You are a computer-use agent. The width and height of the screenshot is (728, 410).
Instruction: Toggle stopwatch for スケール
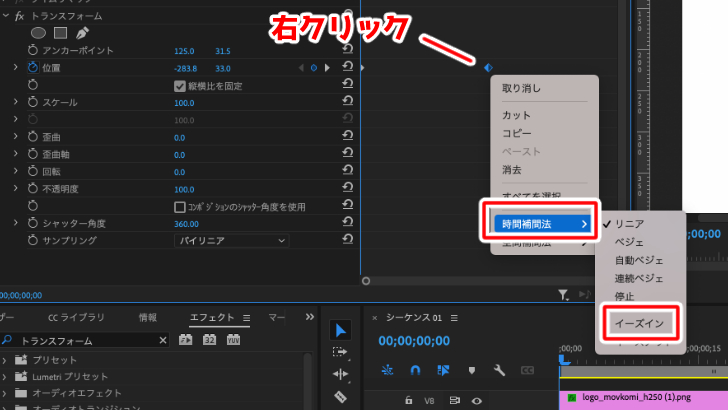[x=32, y=102]
